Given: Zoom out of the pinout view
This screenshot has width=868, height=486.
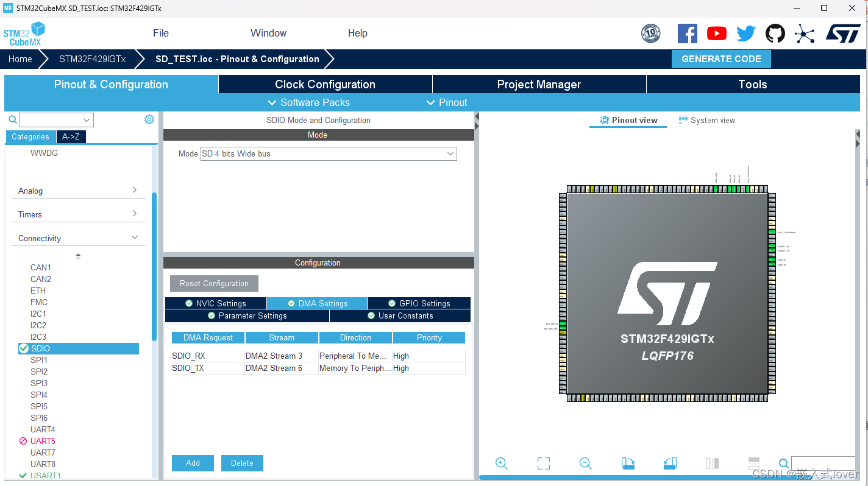Looking at the screenshot, I should tap(586, 463).
